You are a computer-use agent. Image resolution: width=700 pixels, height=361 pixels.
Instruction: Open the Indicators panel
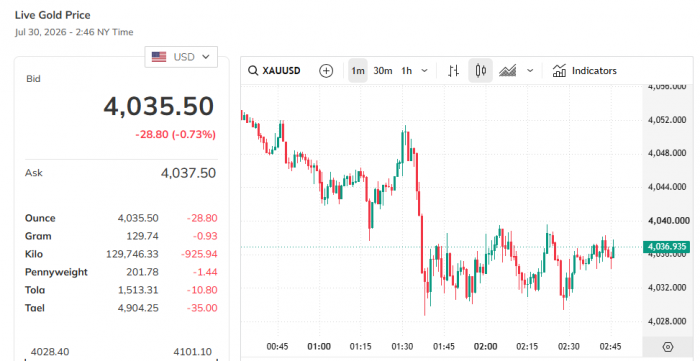pyautogui.click(x=584, y=71)
